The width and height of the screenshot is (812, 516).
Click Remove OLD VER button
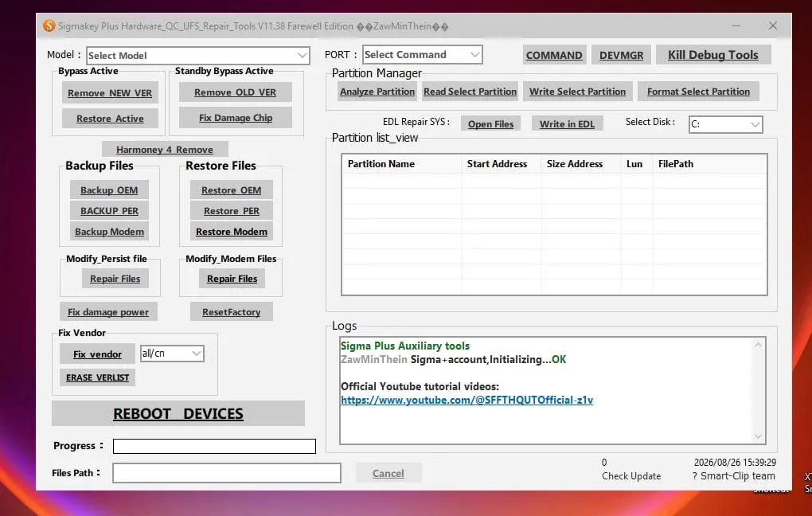click(x=235, y=92)
